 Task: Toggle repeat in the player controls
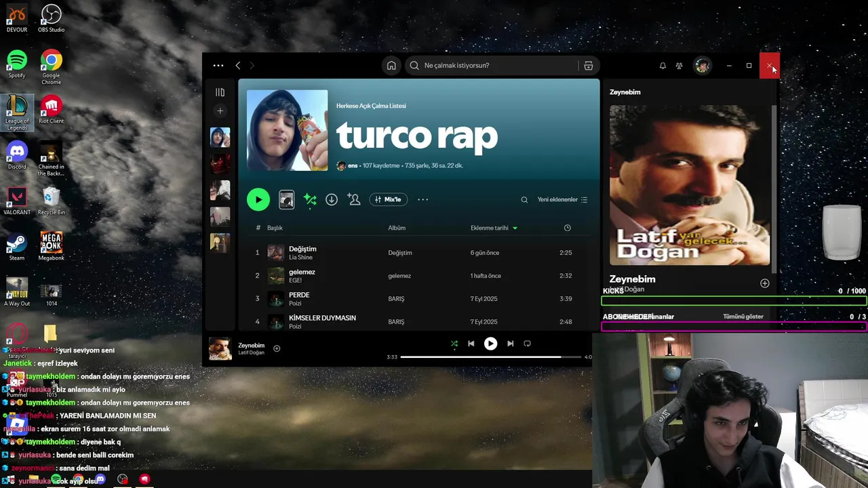tap(527, 344)
